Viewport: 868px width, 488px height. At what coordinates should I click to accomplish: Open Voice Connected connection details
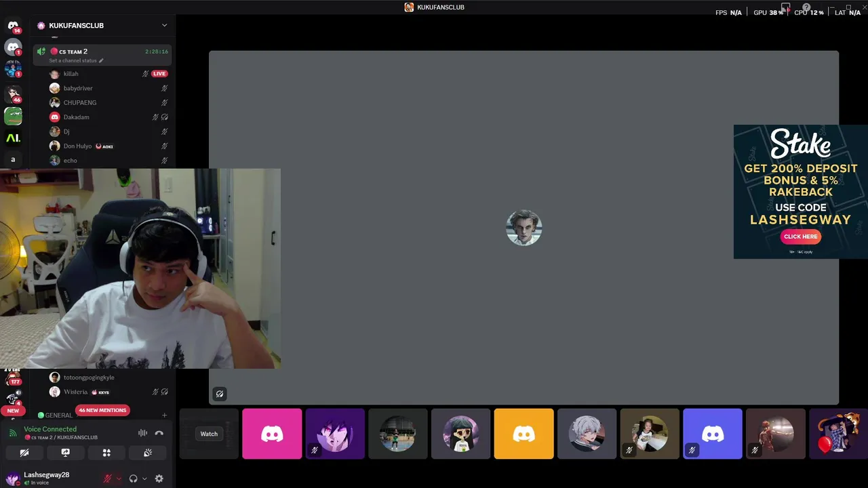click(50, 429)
